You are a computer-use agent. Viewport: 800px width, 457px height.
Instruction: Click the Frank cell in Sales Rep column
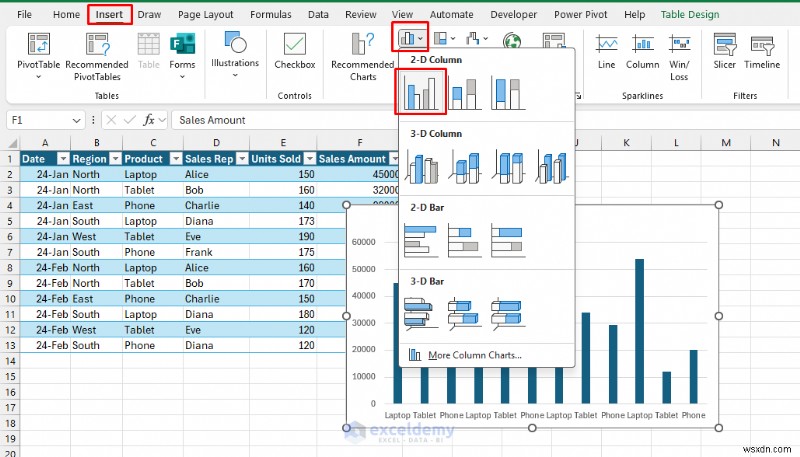point(216,252)
